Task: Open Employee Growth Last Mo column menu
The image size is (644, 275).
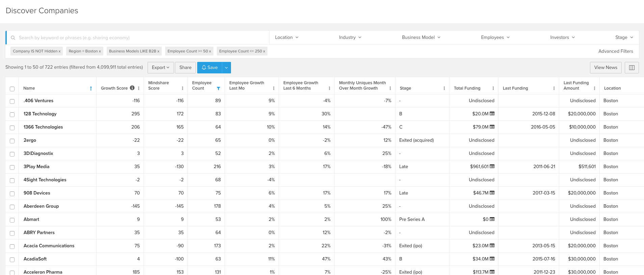Action: click(x=274, y=88)
